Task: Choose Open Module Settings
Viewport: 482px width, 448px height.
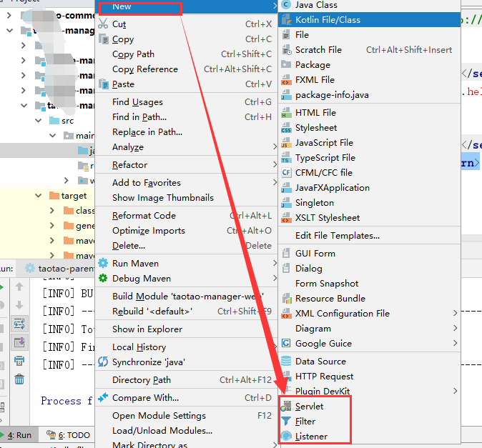Action: coord(186,415)
